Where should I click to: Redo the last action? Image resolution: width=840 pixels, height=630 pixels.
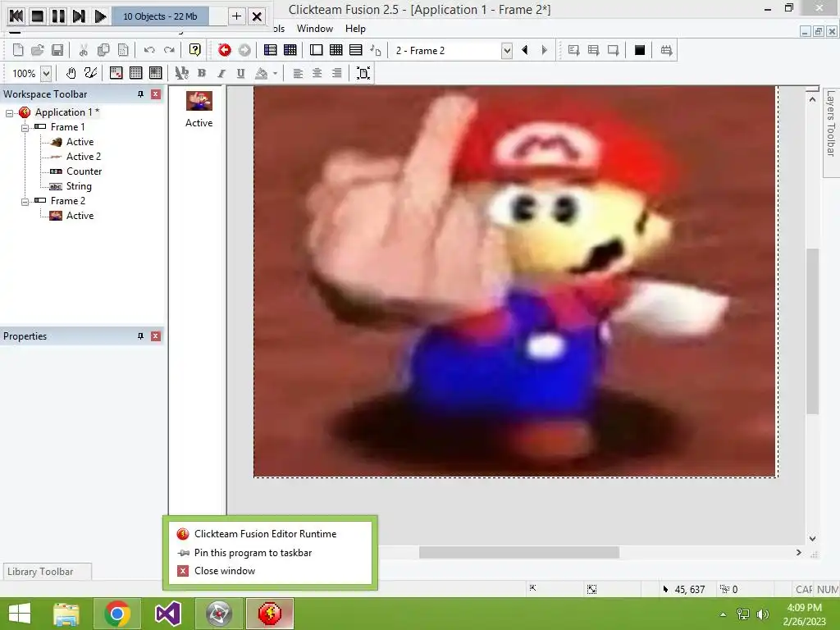click(x=169, y=50)
